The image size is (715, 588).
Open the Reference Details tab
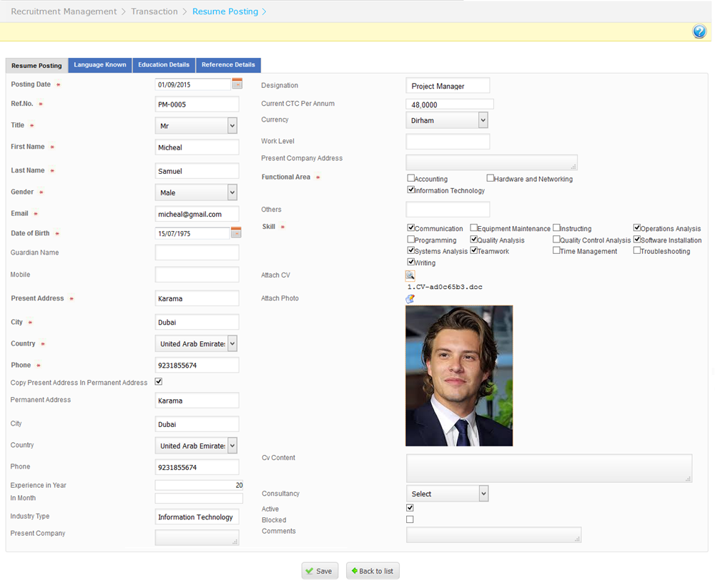229,65
